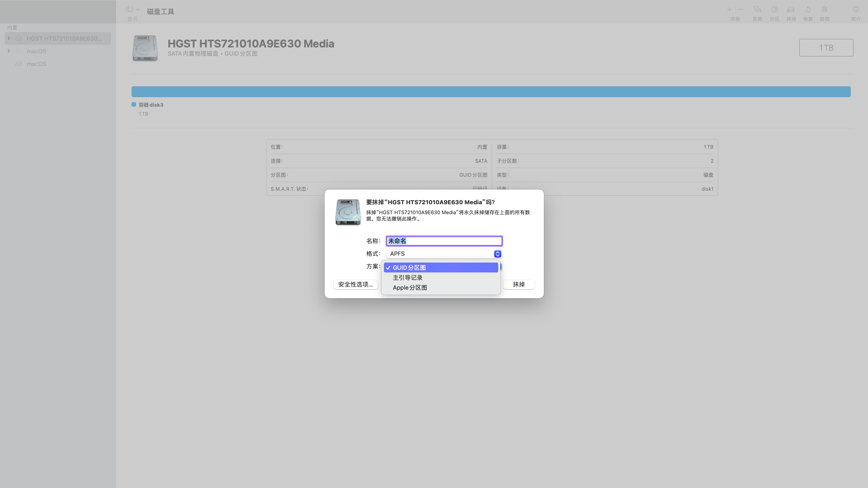Open the Info (简介) toolbar icon
The height and width of the screenshot is (488, 868).
click(x=856, y=9)
